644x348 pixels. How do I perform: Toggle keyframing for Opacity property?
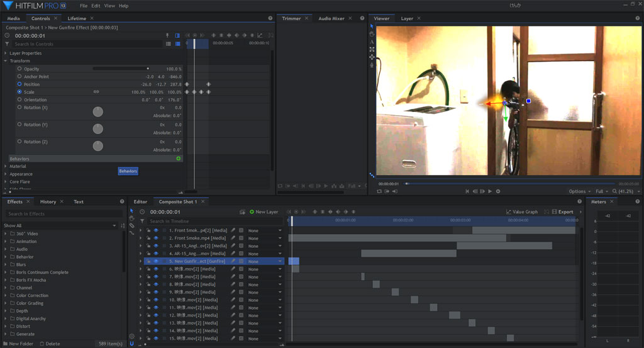click(x=19, y=69)
